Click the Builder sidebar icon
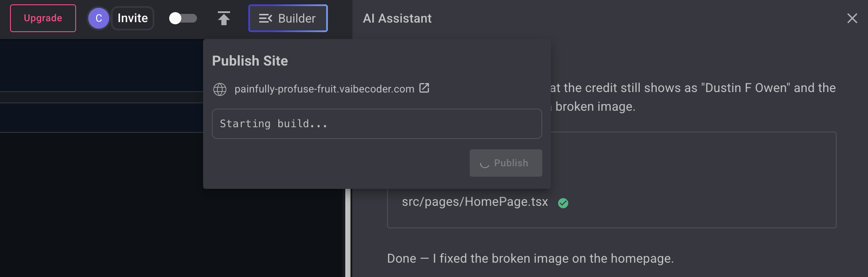 [267, 18]
